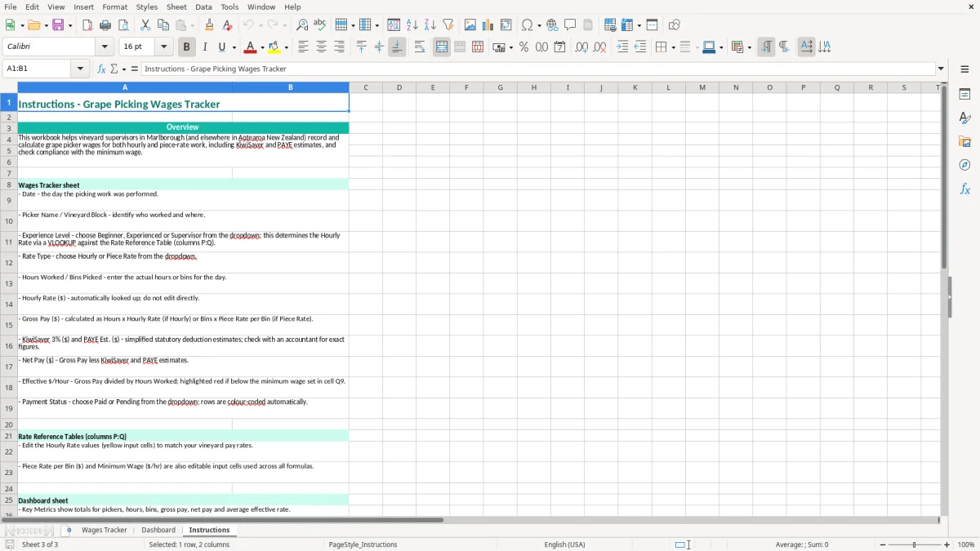This screenshot has width=980, height=551.
Task: Select column header D
Action: pos(399,87)
